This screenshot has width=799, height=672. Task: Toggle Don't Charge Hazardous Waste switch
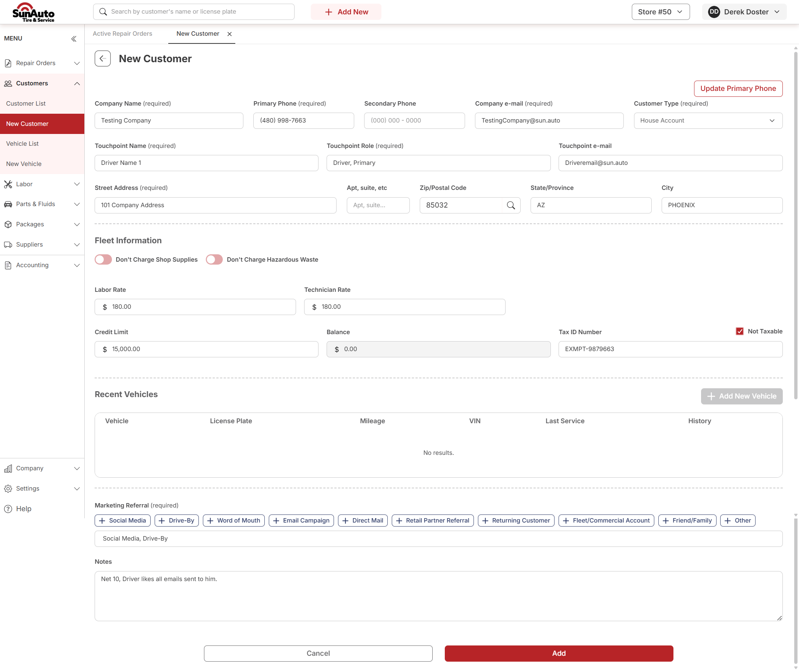point(214,260)
